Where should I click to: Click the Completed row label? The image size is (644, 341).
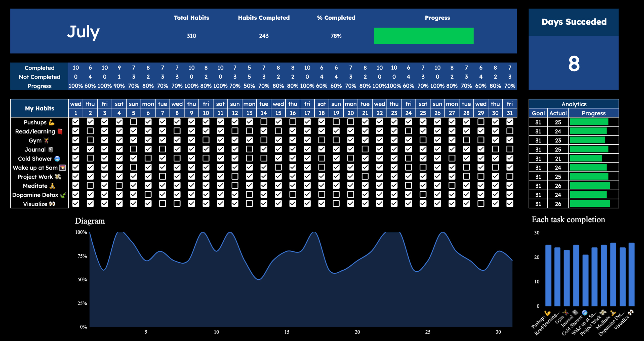pyautogui.click(x=39, y=68)
